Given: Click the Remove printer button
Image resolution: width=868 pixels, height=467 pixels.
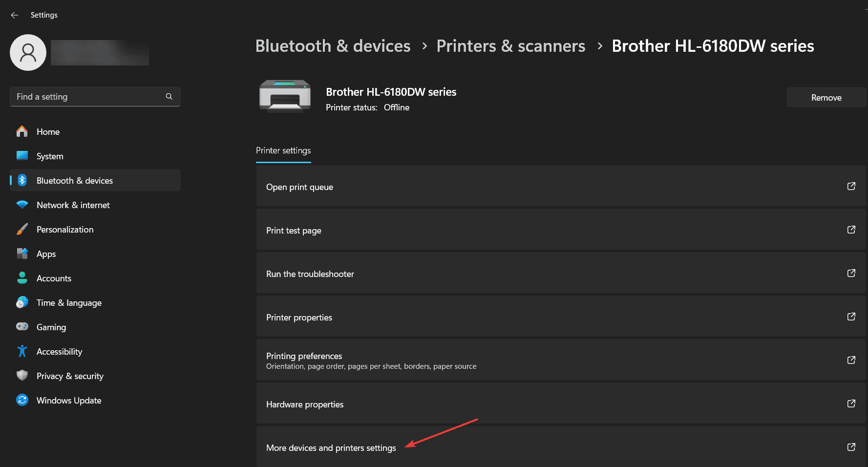Looking at the screenshot, I should click(826, 98).
